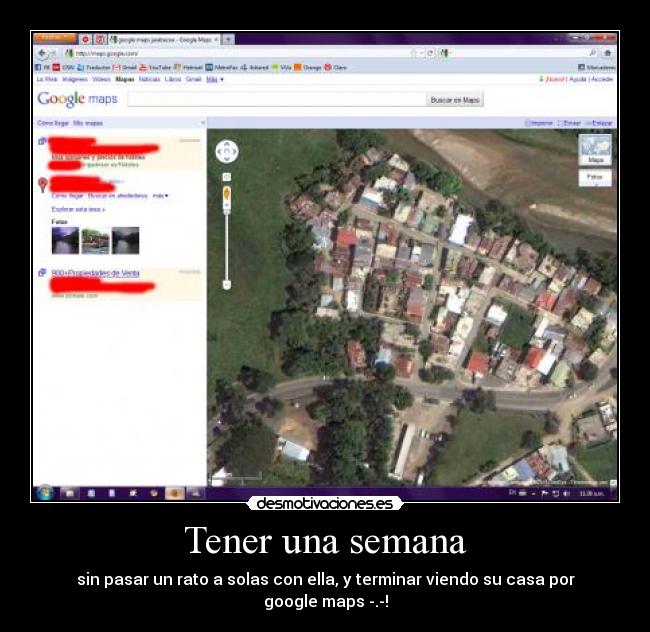Click the Enlazar link above map
Viewport: 650px width, 632px height.
coord(599,123)
